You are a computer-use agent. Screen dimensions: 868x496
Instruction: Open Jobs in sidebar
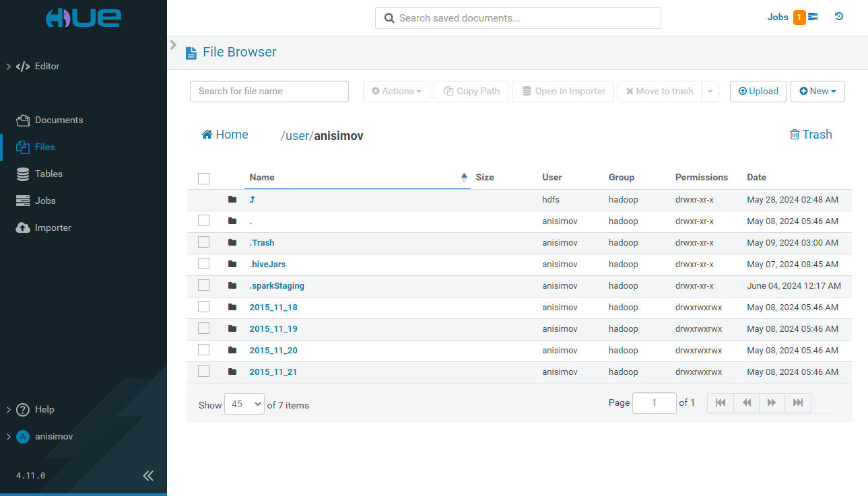(45, 201)
